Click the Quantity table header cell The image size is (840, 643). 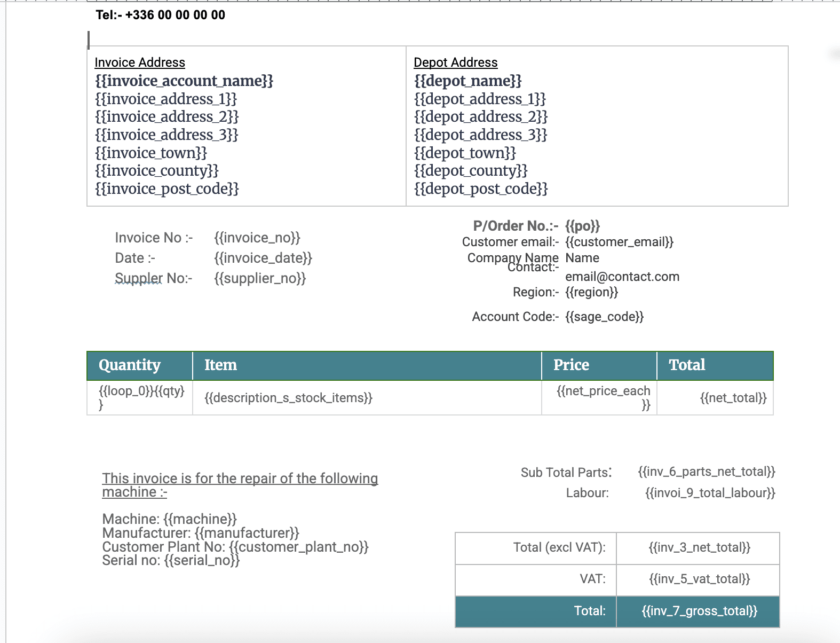(x=130, y=365)
